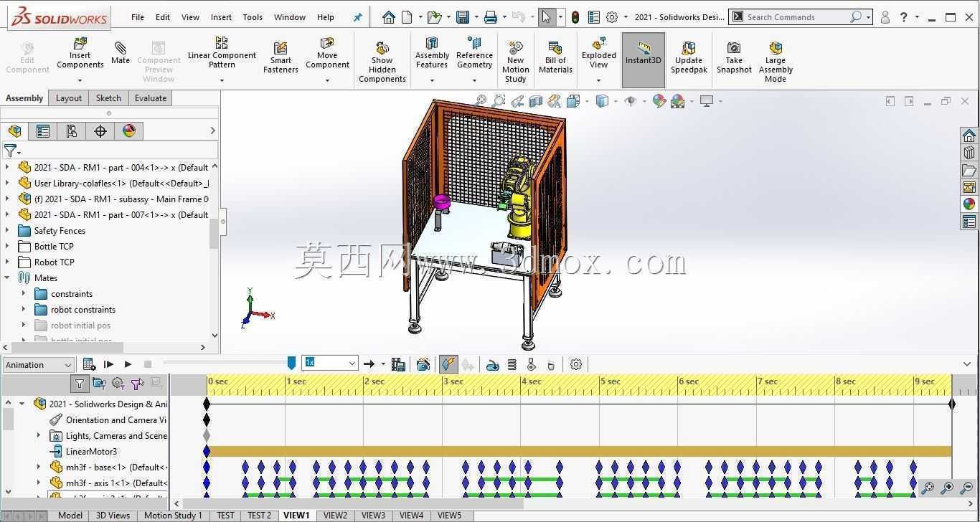Pin the menu bar with the pushpin
The image size is (980, 522).
pyautogui.click(x=358, y=17)
